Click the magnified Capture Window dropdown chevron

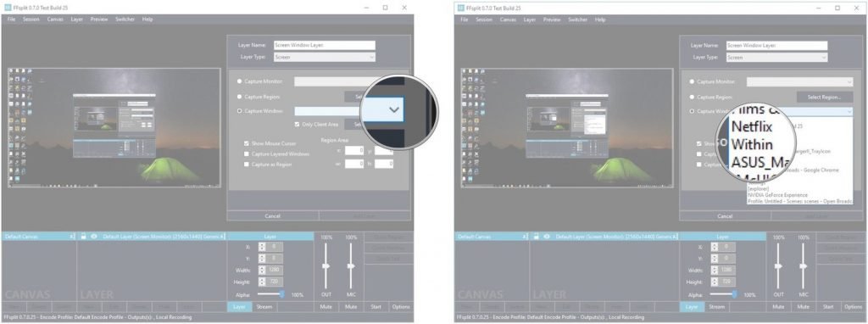click(393, 109)
